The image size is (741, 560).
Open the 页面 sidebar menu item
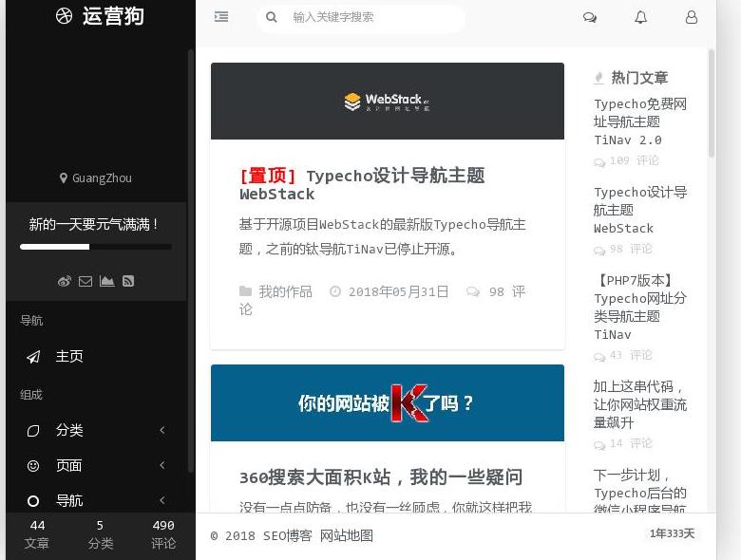pos(96,465)
